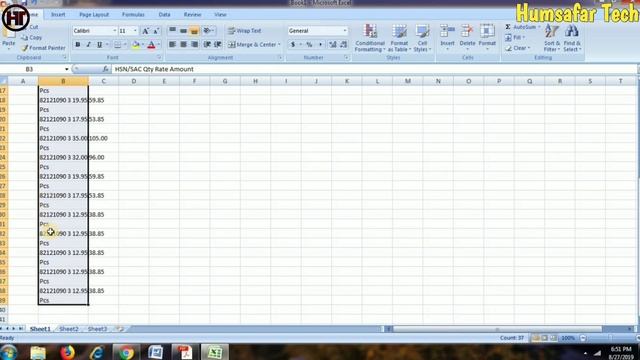This screenshot has height=360, width=640.
Task: Click Increase Indent
Action: coord(218,44)
